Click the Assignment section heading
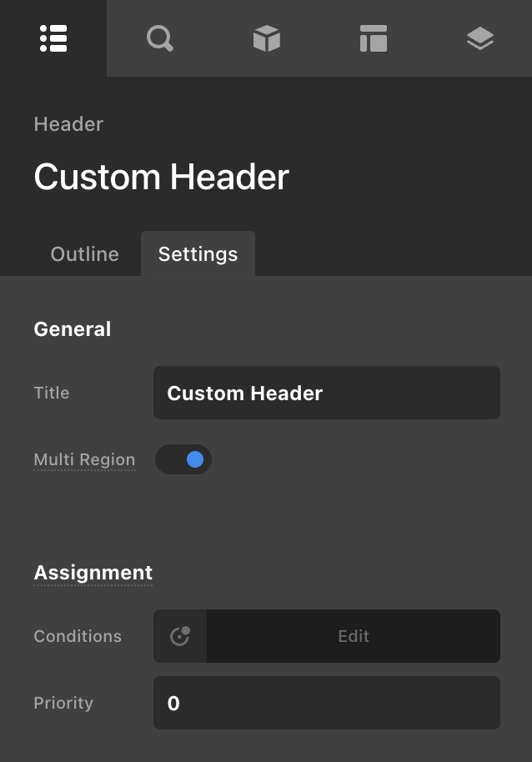 click(x=93, y=573)
